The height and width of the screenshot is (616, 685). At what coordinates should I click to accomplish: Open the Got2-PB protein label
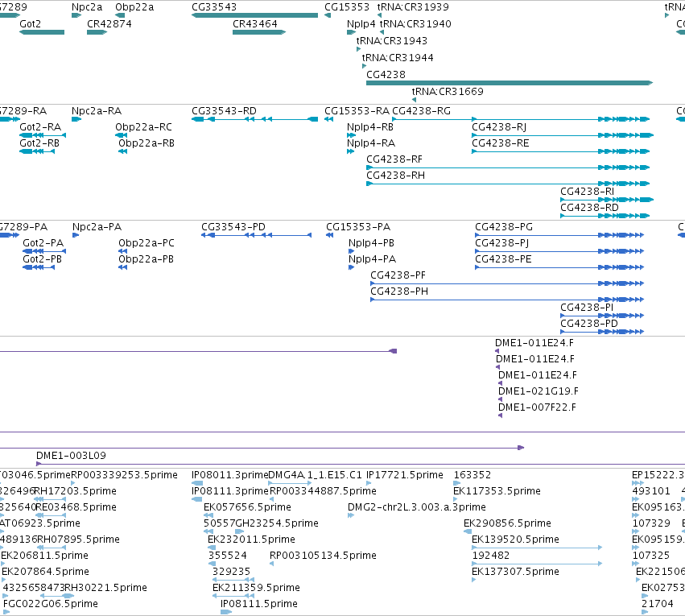click(x=43, y=259)
